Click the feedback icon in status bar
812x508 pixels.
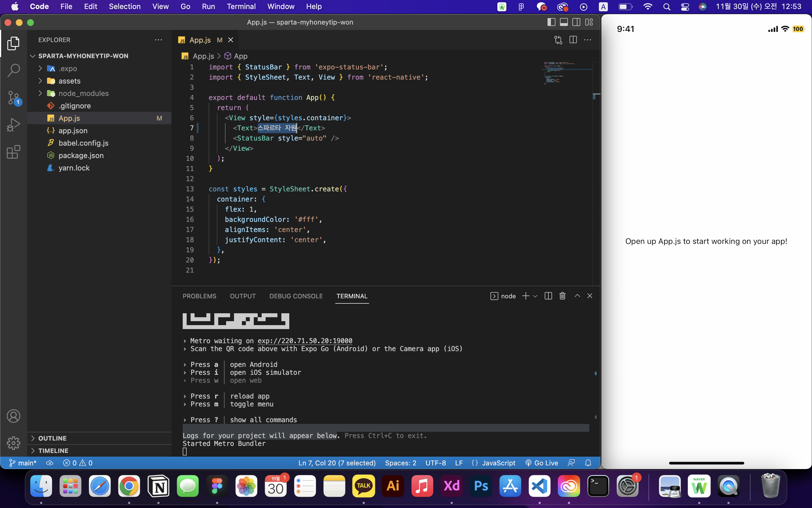572,463
